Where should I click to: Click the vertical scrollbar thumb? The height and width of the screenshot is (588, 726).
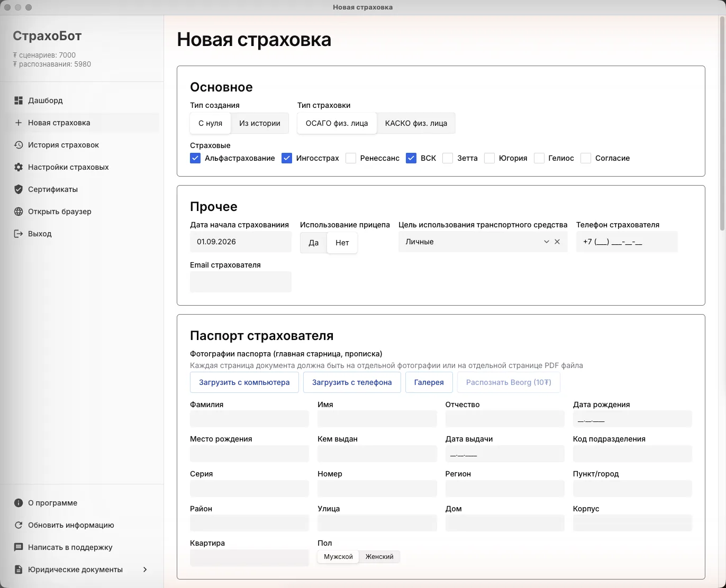tap(722, 124)
